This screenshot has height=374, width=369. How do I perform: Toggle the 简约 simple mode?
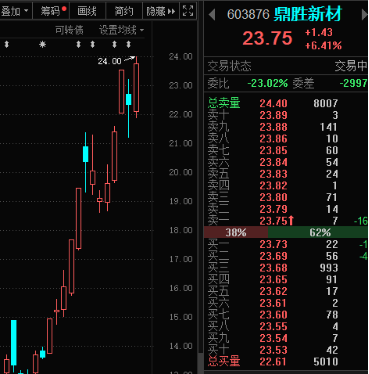pyautogui.click(x=124, y=11)
